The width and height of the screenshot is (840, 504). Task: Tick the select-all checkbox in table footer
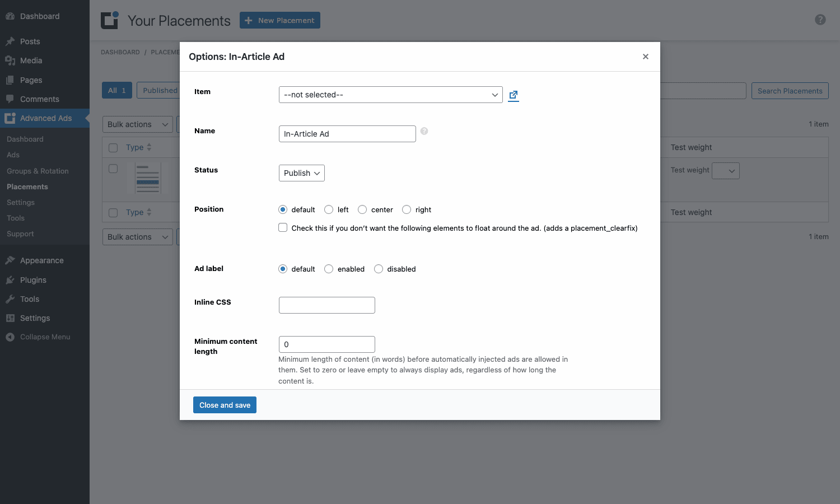click(x=113, y=213)
